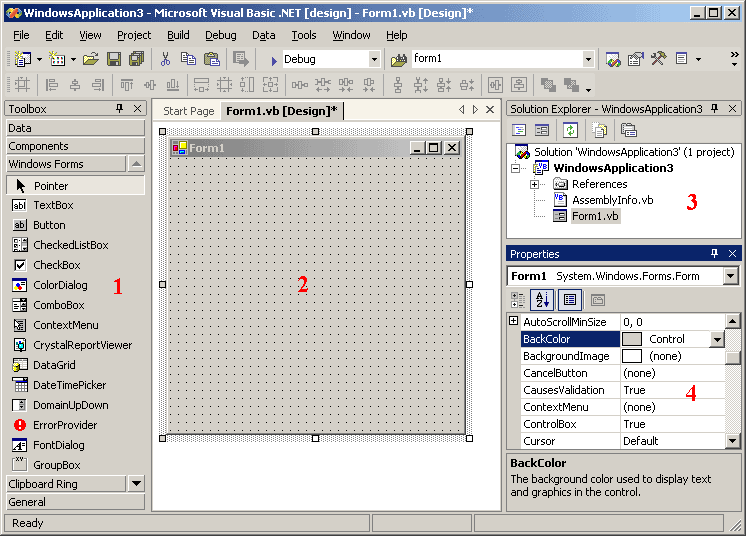This screenshot has height=536, width=746.
Task: Click View Code icon in Solution Explorer
Action: coord(519,129)
